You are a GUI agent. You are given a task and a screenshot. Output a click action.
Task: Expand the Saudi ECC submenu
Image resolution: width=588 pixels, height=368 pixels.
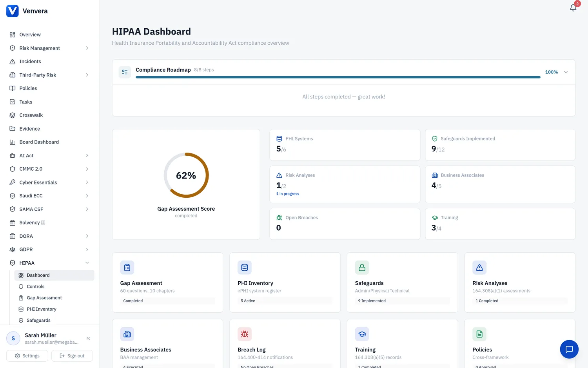tap(87, 196)
